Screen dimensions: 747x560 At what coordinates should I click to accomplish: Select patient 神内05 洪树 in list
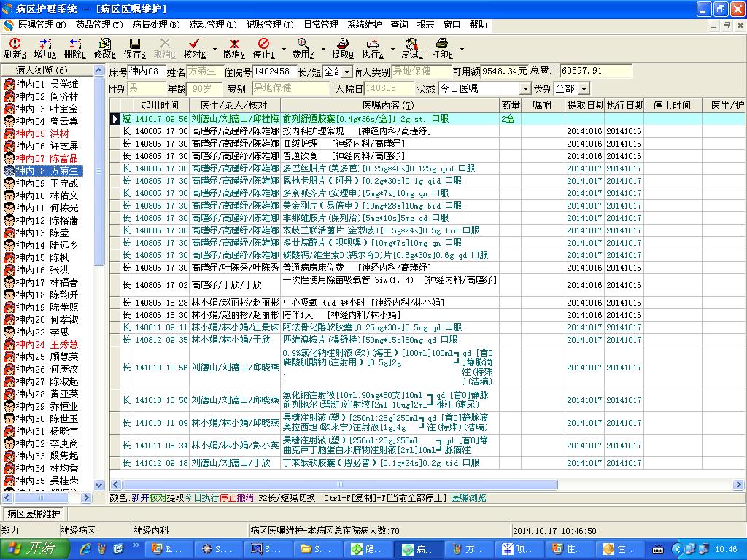point(42,133)
